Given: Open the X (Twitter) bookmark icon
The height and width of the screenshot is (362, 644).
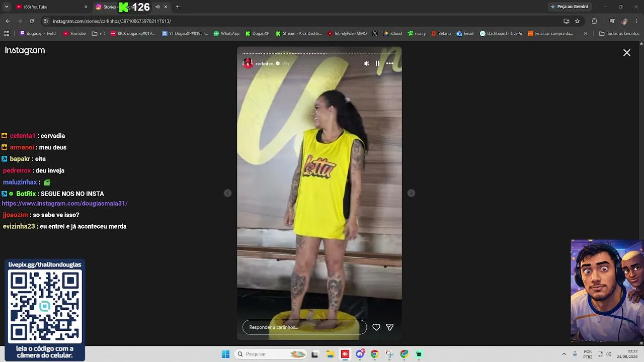Looking at the screenshot, I should click(x=375, y=34).
